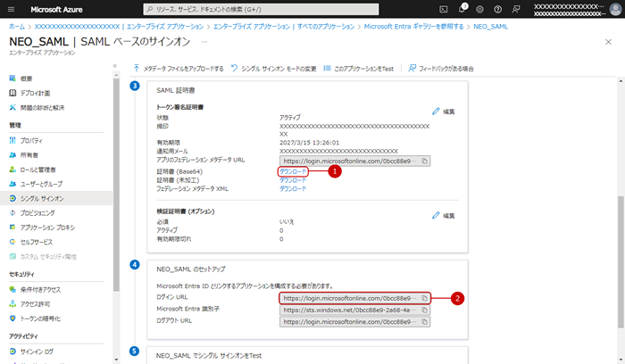Viewport: 625px width, 364px height.
Task: Select シングル サインオン in the sidebar
Action: click(55, 198)
